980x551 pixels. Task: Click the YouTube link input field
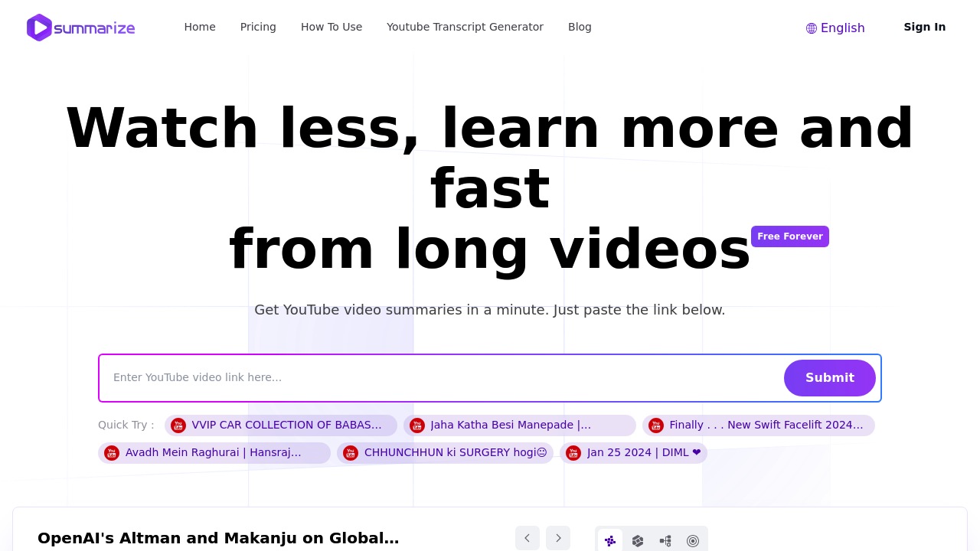click(x=383, y=377)
